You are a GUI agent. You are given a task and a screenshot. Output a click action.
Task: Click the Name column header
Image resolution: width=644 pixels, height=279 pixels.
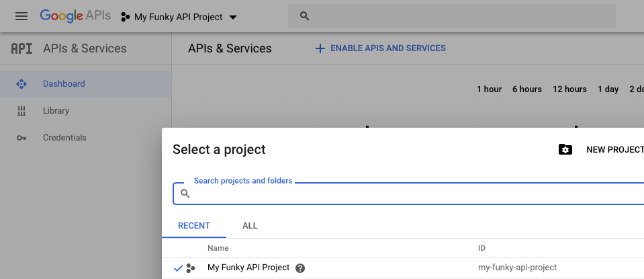(x=218, y=248)
